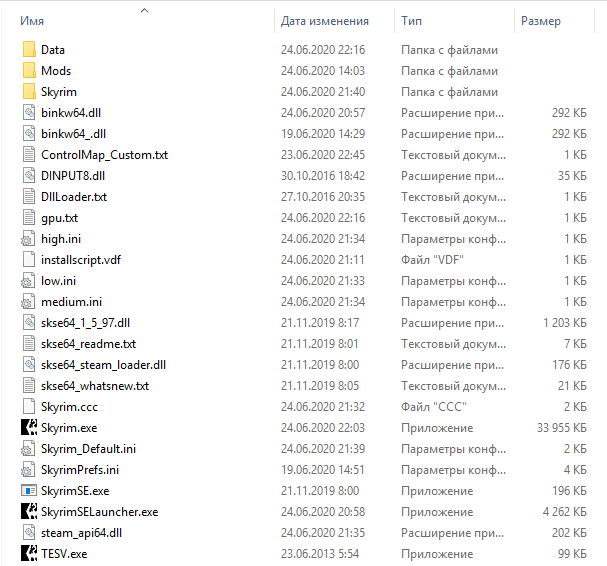Click the Data folder icon
The height and width of the screenshot is (566, 607).
[x=29, y=50]
